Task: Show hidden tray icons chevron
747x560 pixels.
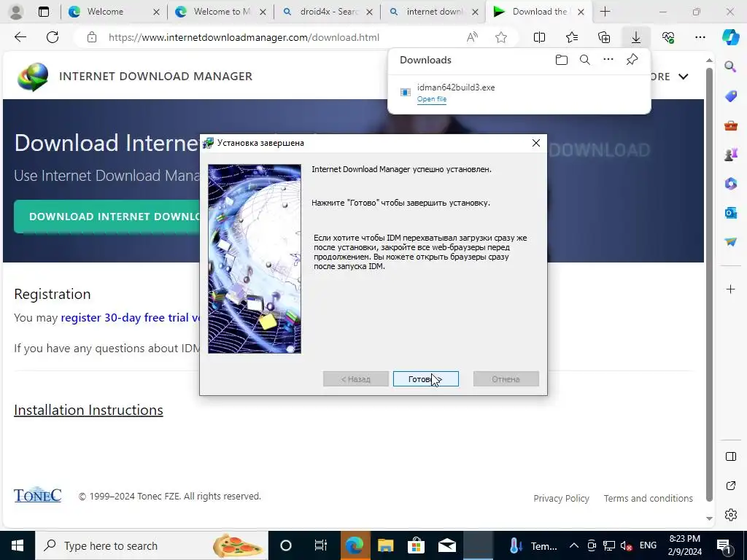Action: 573,545
